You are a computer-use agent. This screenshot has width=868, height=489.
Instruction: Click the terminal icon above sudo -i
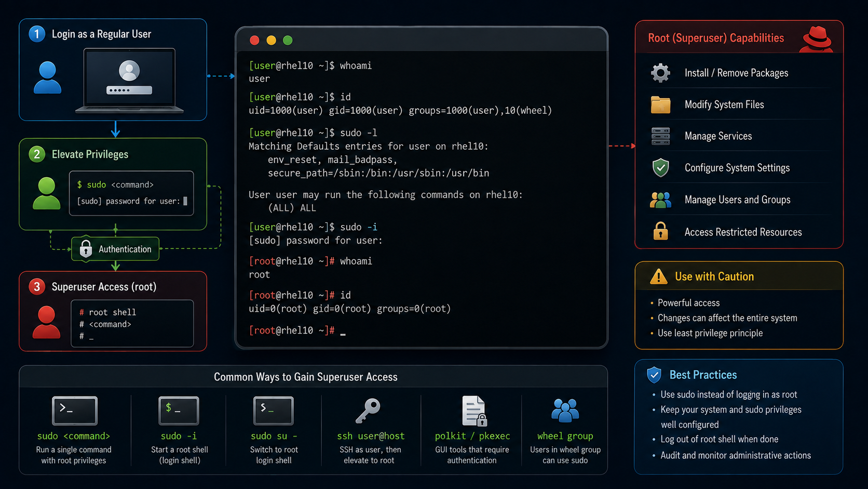[x=179, y=411]
